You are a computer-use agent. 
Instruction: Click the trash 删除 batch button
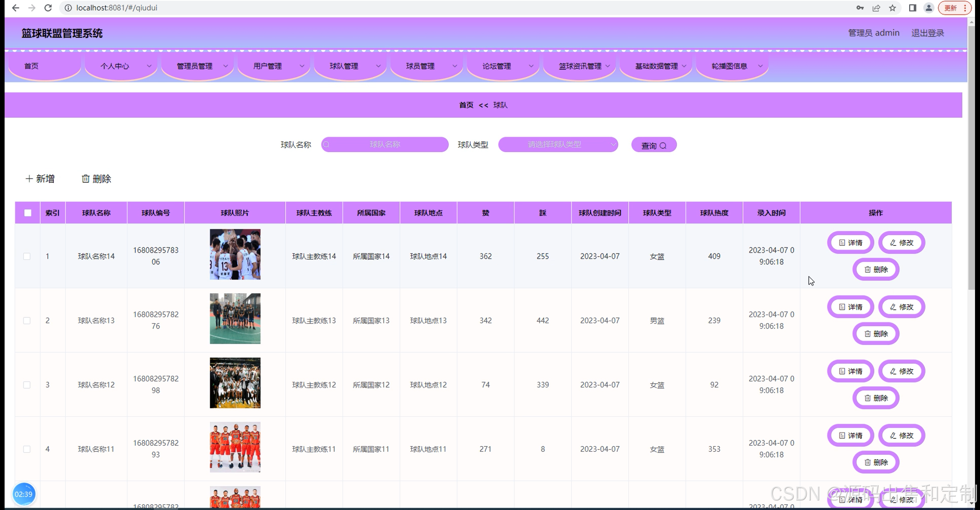96,179
